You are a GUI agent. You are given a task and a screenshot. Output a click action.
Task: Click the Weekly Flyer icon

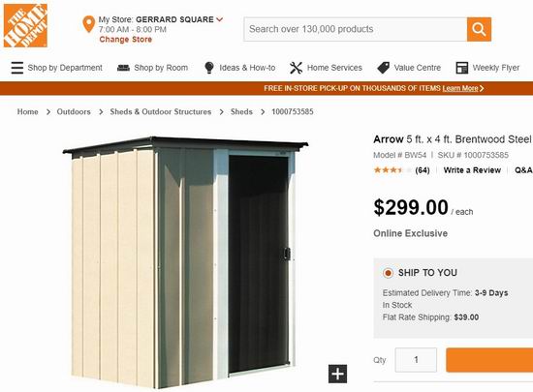coord(462,68)
